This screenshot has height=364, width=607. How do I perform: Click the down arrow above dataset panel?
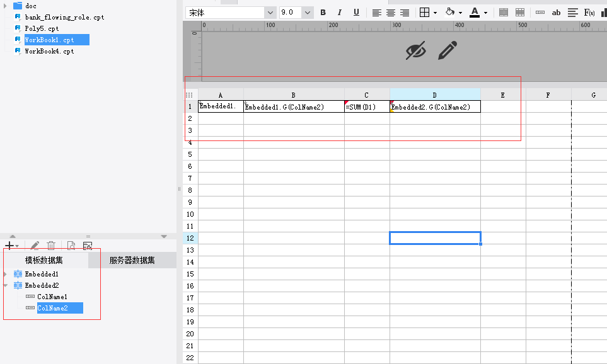[x=164, y=236]
